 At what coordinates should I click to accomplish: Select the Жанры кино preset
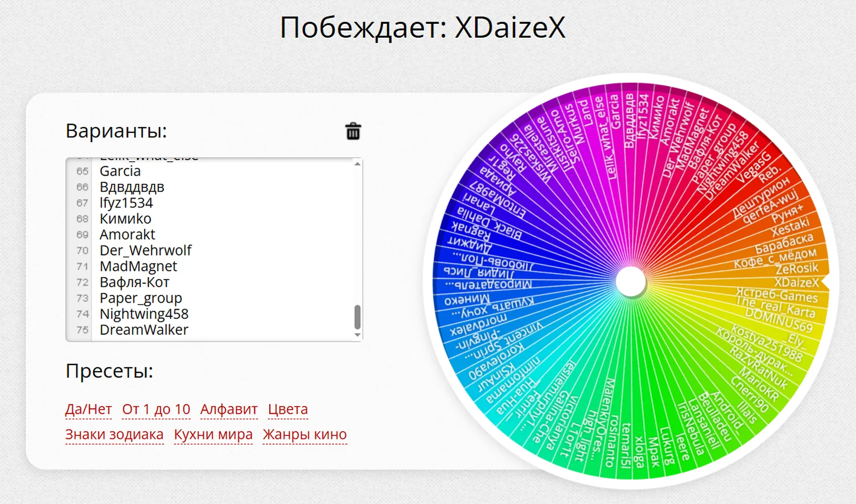tap(305, 434)
